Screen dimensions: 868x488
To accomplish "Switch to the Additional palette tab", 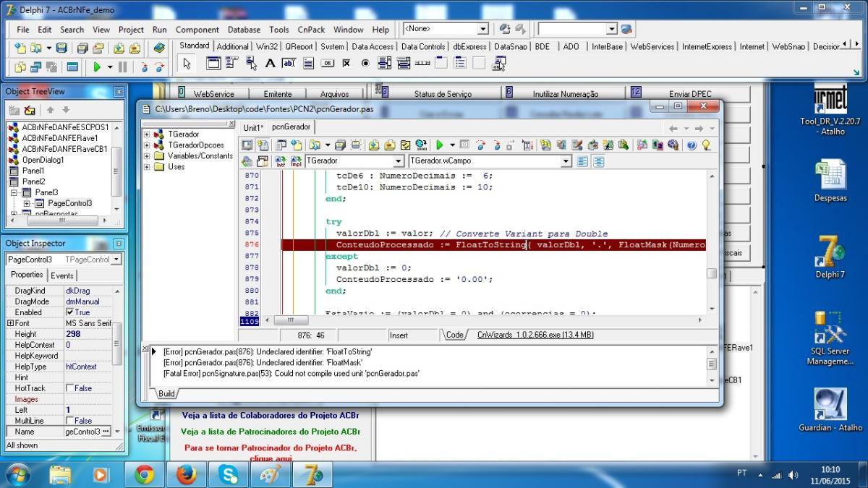I will (x=233, y=46).
